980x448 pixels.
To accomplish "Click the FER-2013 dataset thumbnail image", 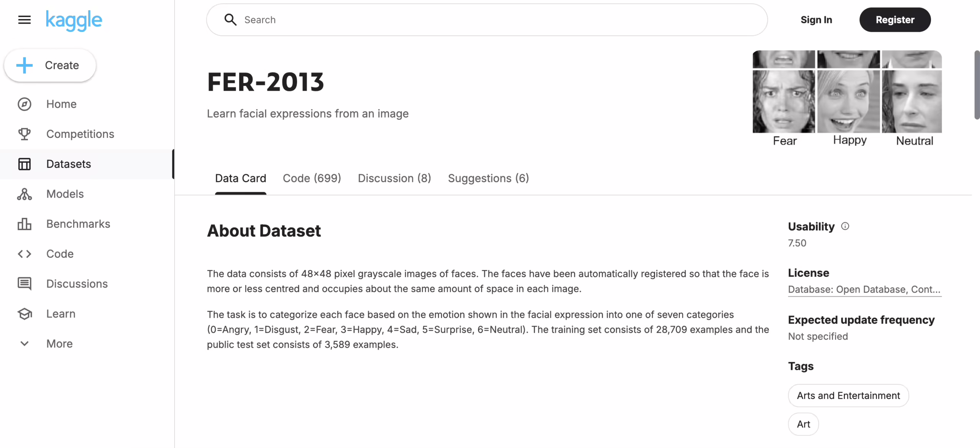I will pyautogui.click(x=847, y=98).
